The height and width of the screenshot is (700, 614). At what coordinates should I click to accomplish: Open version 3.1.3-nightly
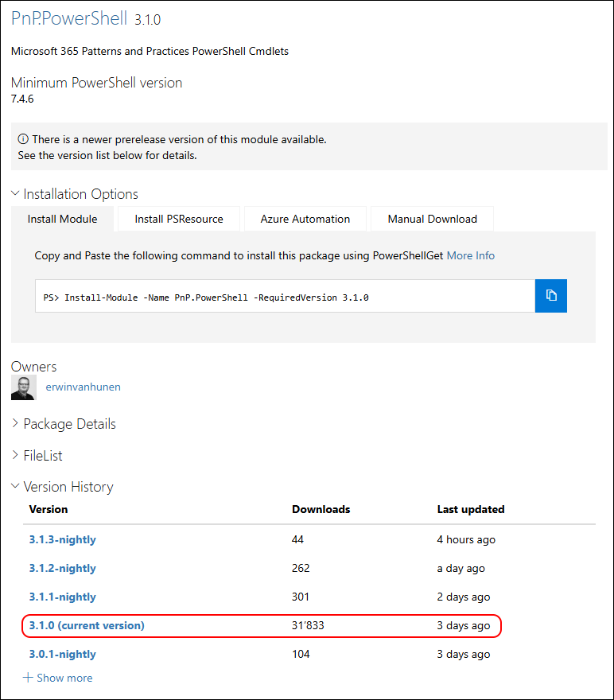coord(63,540)
